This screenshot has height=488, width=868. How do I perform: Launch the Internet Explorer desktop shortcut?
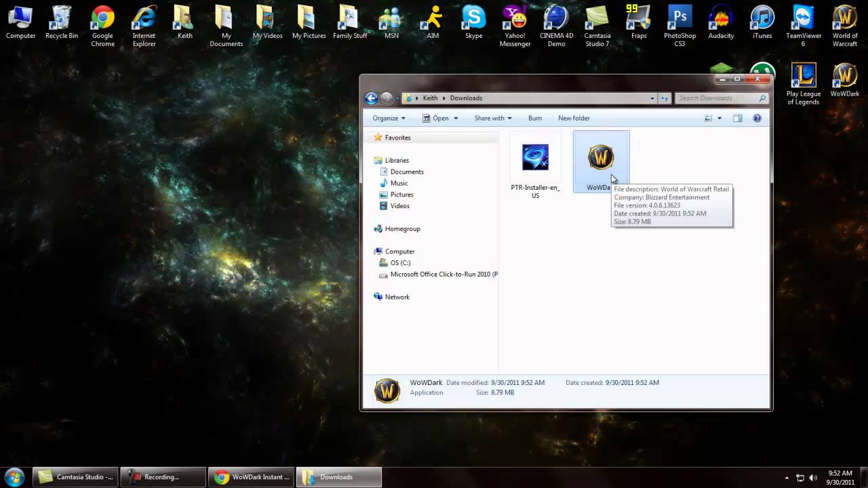[x=144, y=26]
